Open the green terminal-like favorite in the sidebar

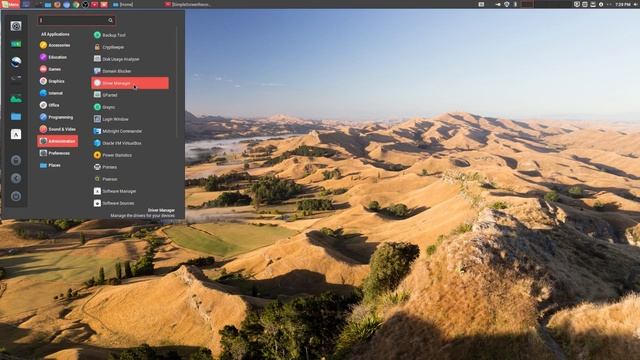pyautogui.click(x=16, y=44)
